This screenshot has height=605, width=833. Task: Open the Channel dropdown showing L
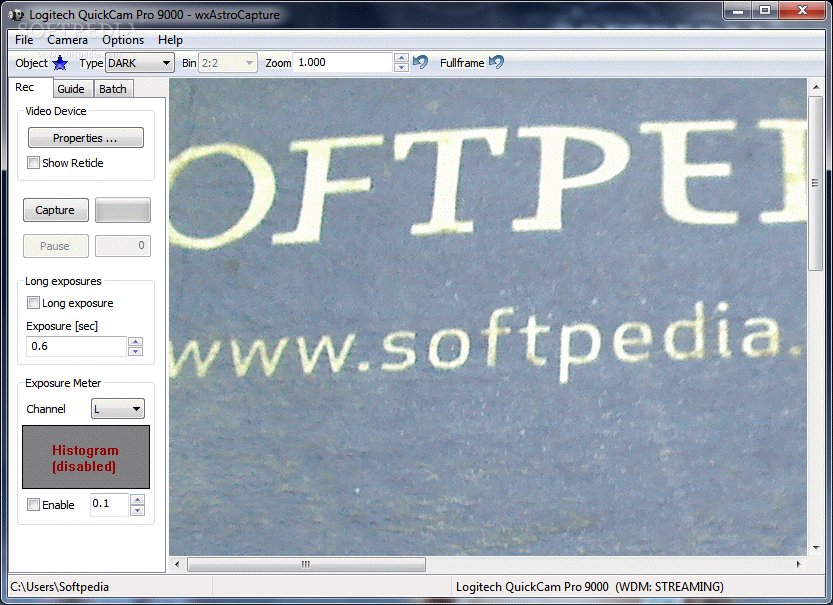point(117,409)
